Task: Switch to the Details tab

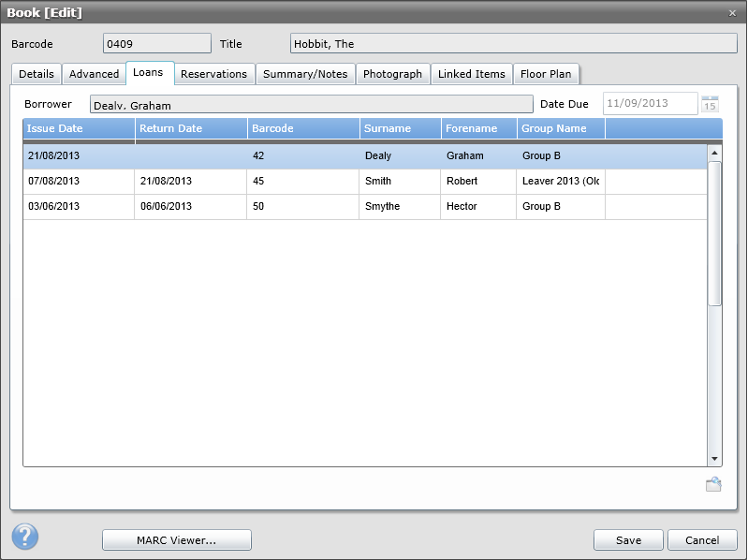Action: [x=37, y=74]
